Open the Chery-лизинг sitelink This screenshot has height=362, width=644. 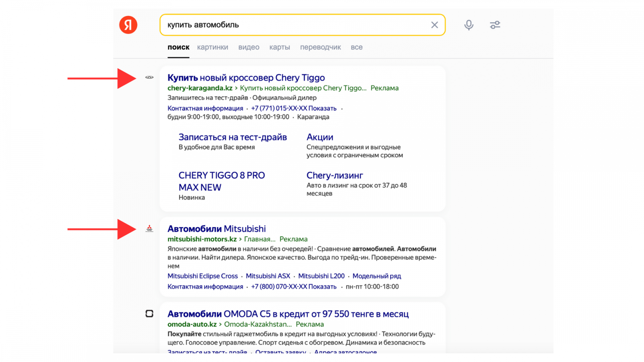click(x=335, y=175)
